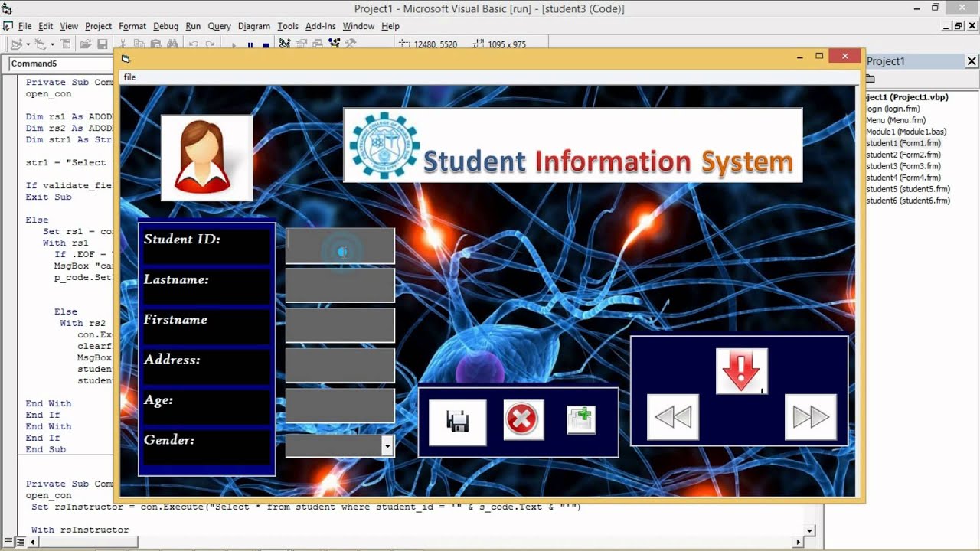
Task: Click the Break (pause) button in the toolbar
Action: click(x=250, y=45)
